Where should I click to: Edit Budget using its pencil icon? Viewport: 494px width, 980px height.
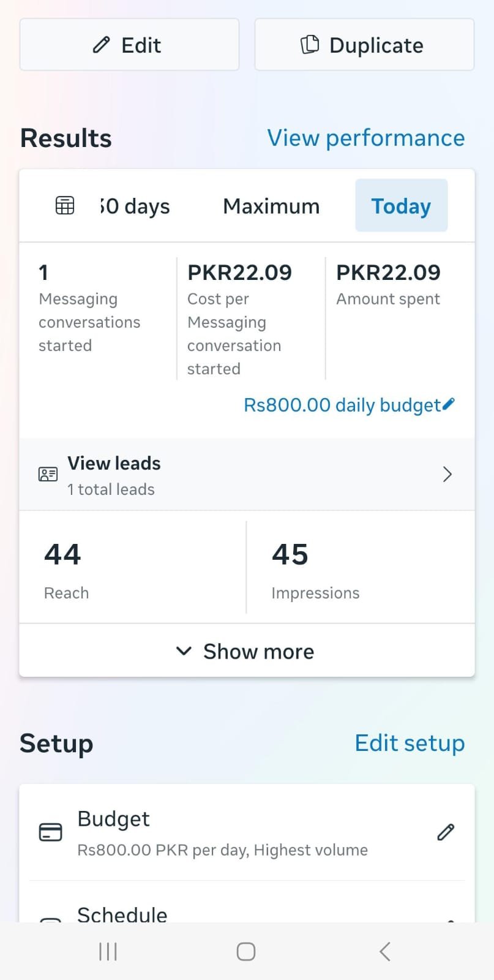446,832
